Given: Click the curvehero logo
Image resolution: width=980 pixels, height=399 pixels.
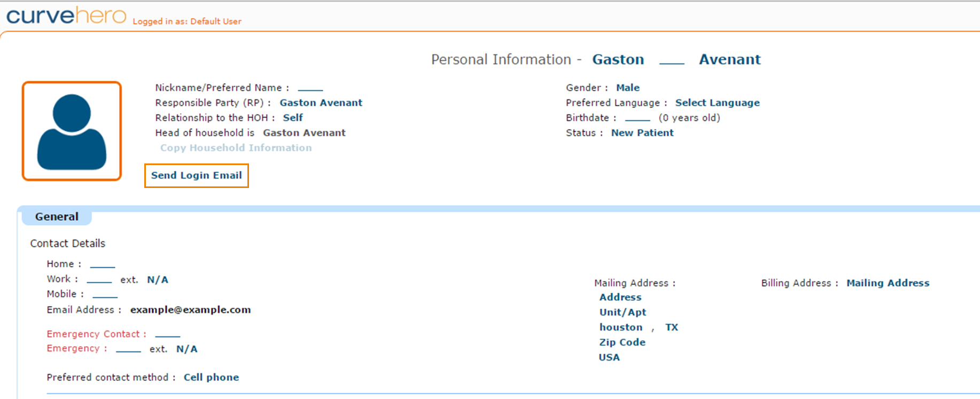Looking at the screenshot, I should pyautogui.click(x=66, y=15).
